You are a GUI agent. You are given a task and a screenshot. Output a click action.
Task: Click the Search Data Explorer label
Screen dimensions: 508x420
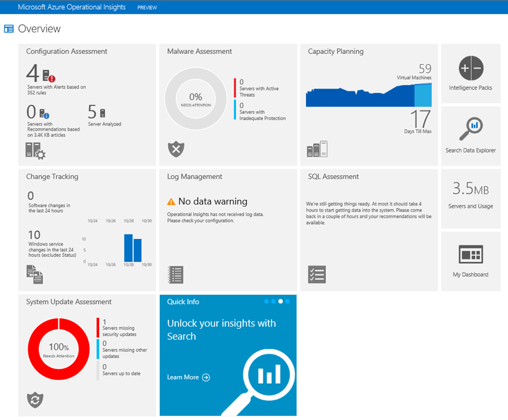tap(470, 150)
